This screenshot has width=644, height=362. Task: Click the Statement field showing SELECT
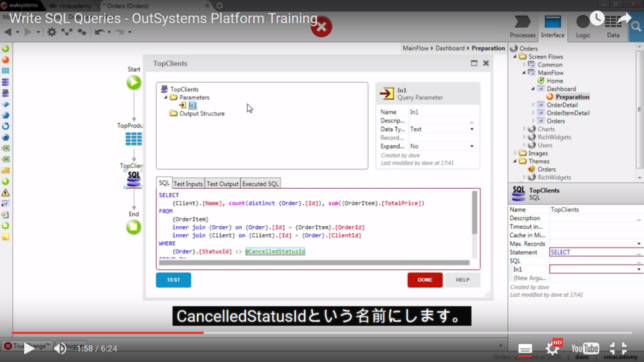coord(596,252)
